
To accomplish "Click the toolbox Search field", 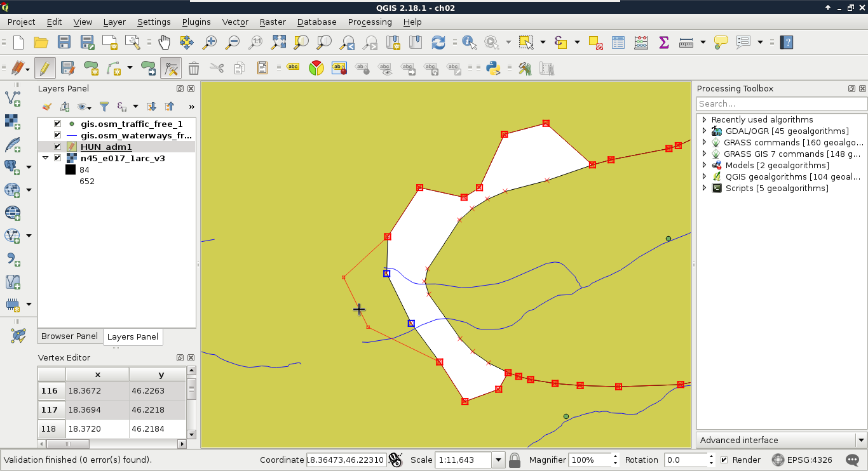I will (781, 103).
